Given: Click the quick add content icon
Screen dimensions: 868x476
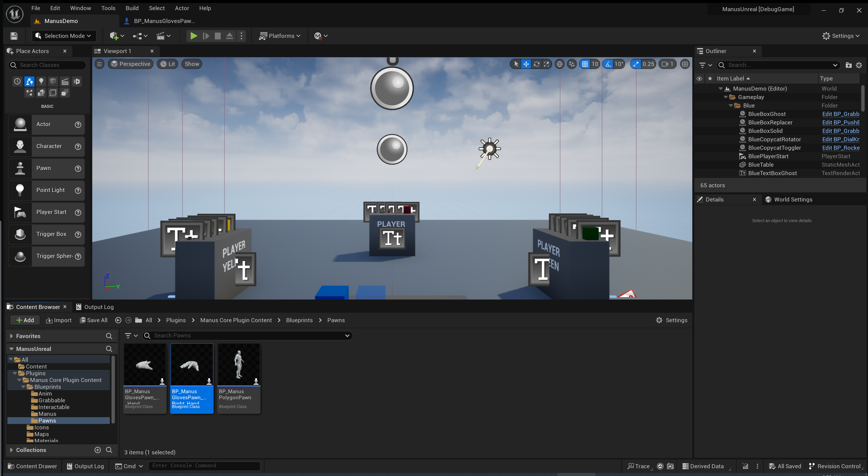Looking at the screenshot, I should click(117, 36).
